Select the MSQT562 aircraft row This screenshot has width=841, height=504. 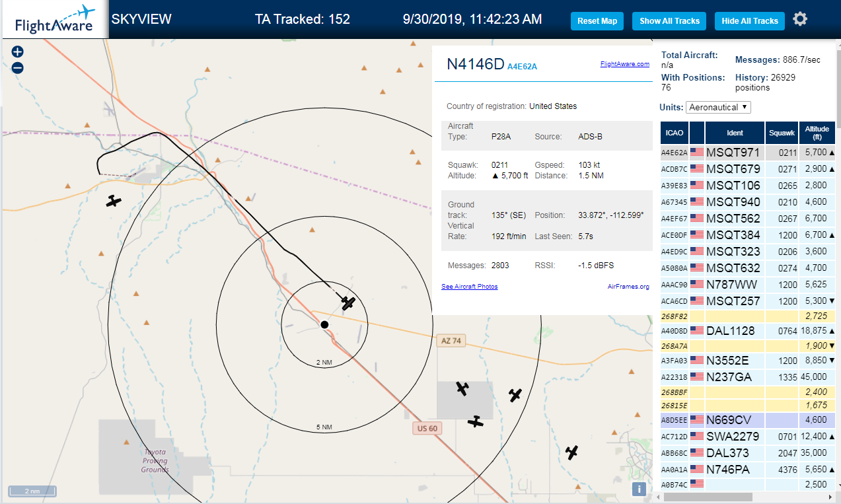coord(749,219)
